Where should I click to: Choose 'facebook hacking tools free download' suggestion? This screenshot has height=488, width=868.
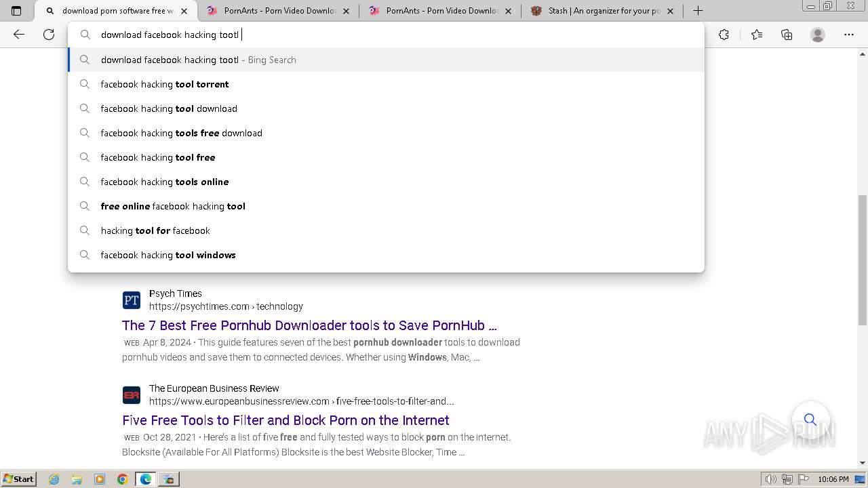pos(387,133)
